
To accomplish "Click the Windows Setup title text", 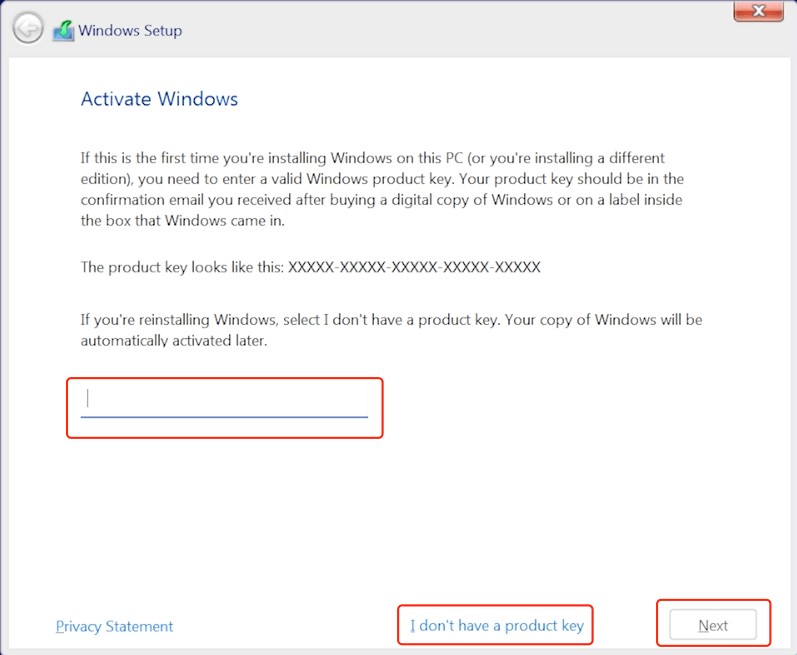I will [x=130, y=30].
